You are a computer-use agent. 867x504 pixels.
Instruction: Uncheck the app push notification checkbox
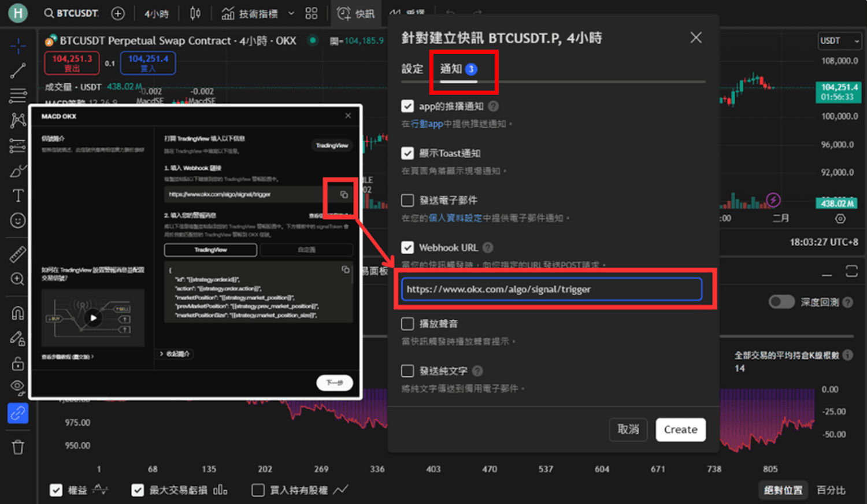click(x=407, y=106)
